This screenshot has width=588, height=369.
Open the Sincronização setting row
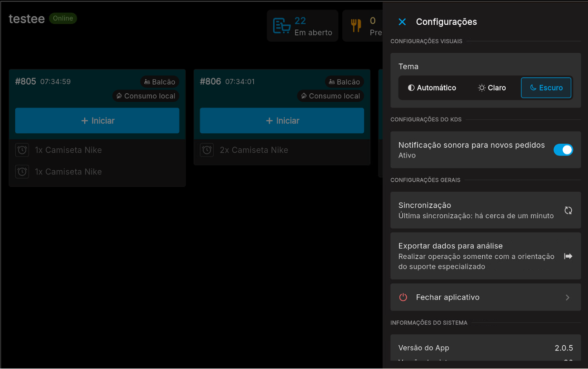[486, 211]
